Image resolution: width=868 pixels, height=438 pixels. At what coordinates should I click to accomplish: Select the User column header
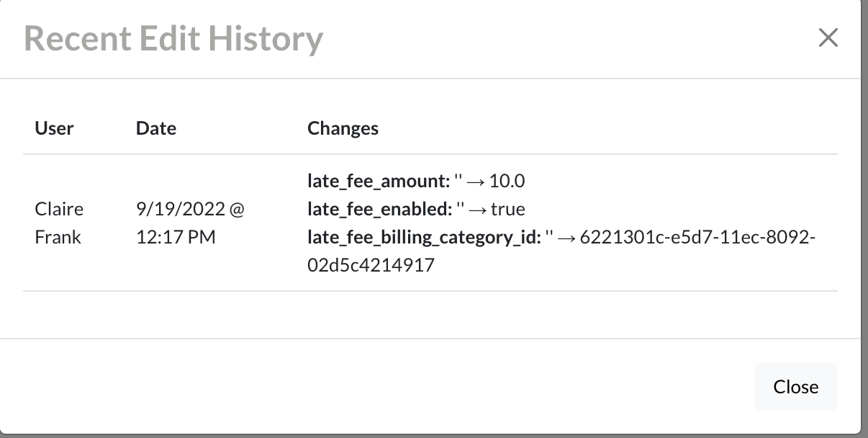(x=54, y=128)
